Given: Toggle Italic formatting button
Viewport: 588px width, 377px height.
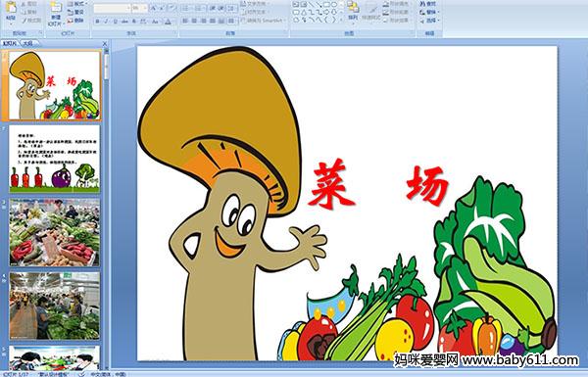Looking at the screenshot, I should tap(106, 22).
